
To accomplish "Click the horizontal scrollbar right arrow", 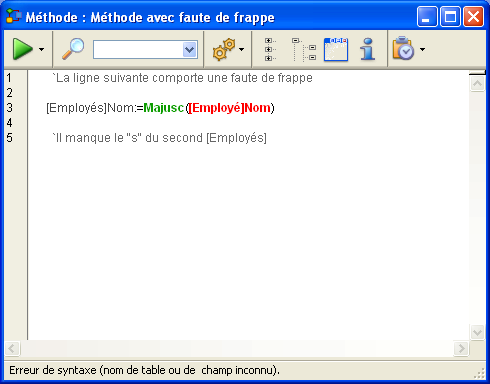I will [x=462, y=349].
